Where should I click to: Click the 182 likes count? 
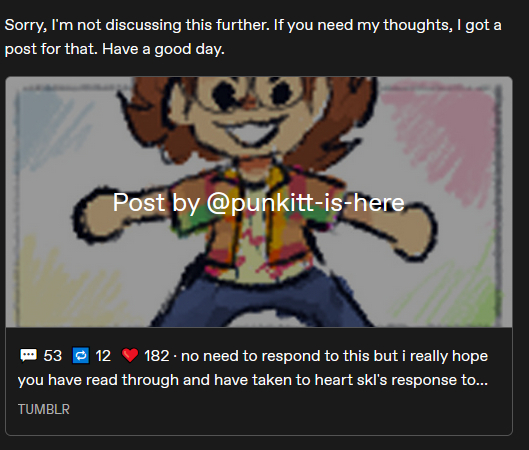coord(157,356)
